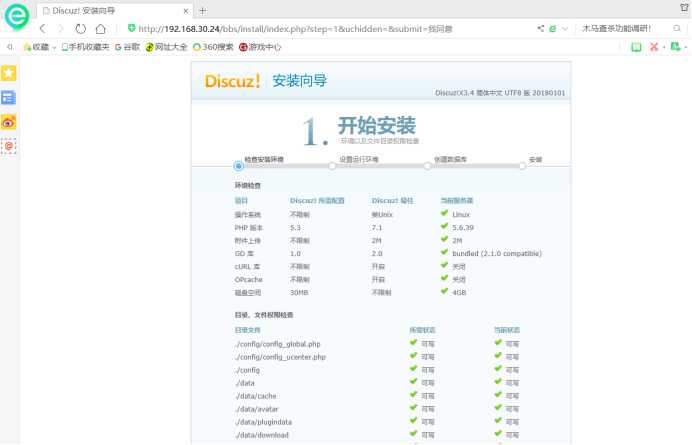
Task: Close the Discuz! 安装向导 tab
Action: (x=186, y=11)
